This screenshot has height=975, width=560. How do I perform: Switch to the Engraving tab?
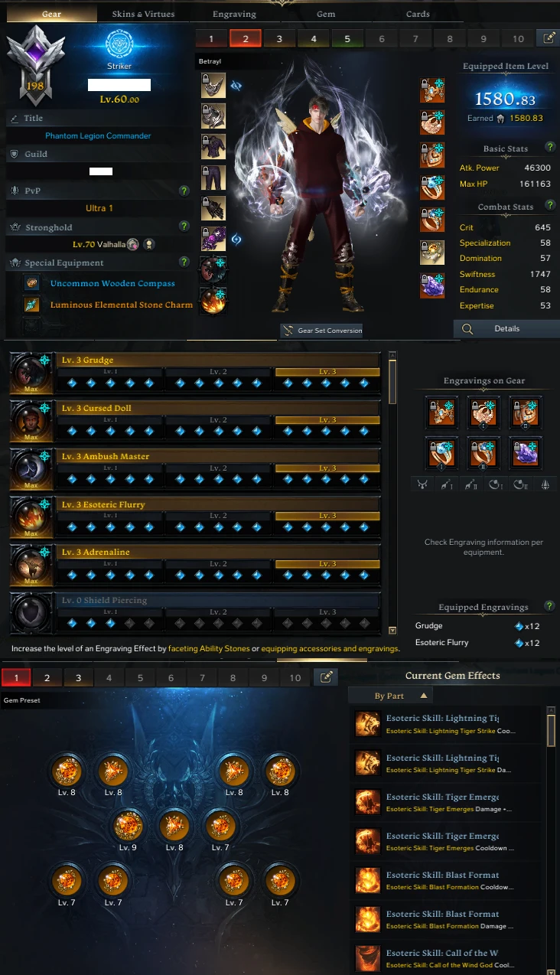236,14
